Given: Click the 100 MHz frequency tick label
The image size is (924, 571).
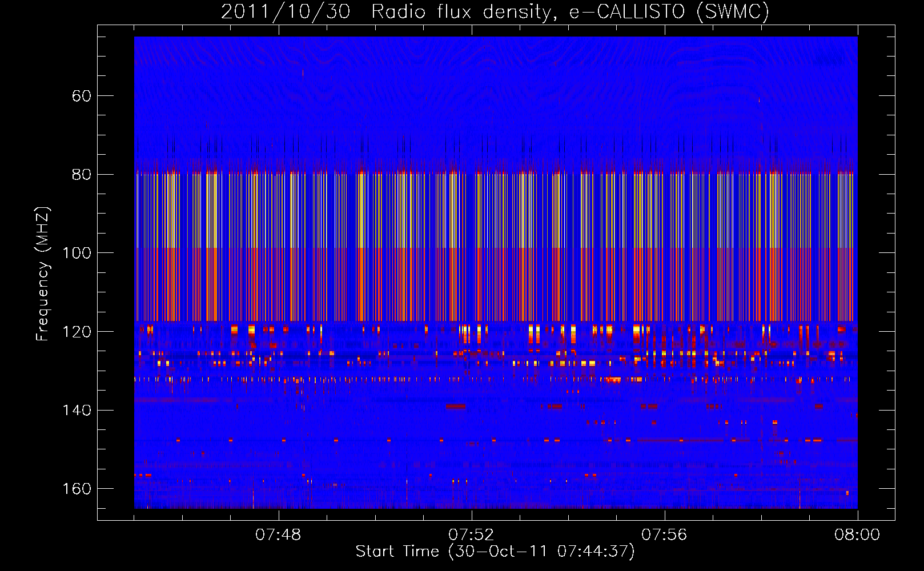Looking at the screenshot, I should coord(77,253).
